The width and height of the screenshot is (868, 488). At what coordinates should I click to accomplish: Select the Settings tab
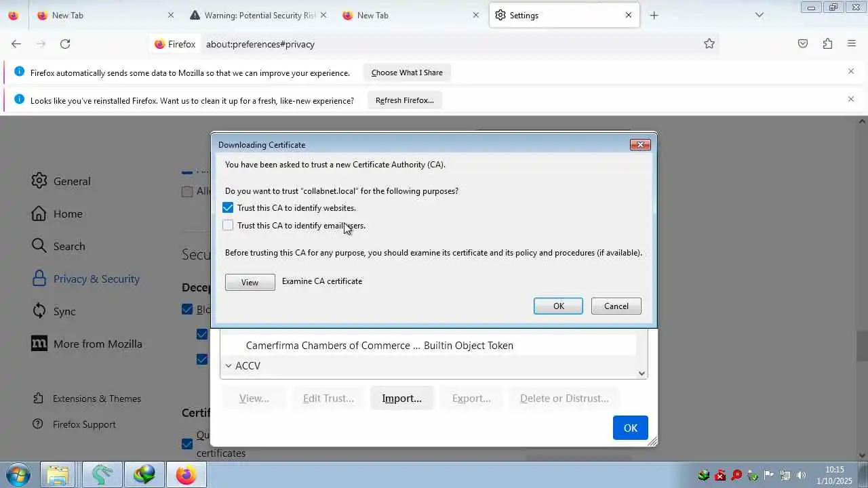click(564, 15)
